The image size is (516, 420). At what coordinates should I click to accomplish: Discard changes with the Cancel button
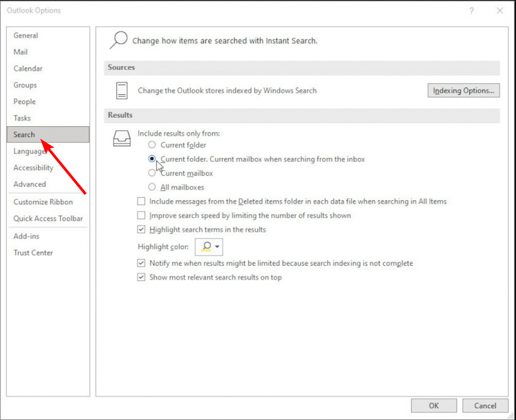click(x=485, y=405)
